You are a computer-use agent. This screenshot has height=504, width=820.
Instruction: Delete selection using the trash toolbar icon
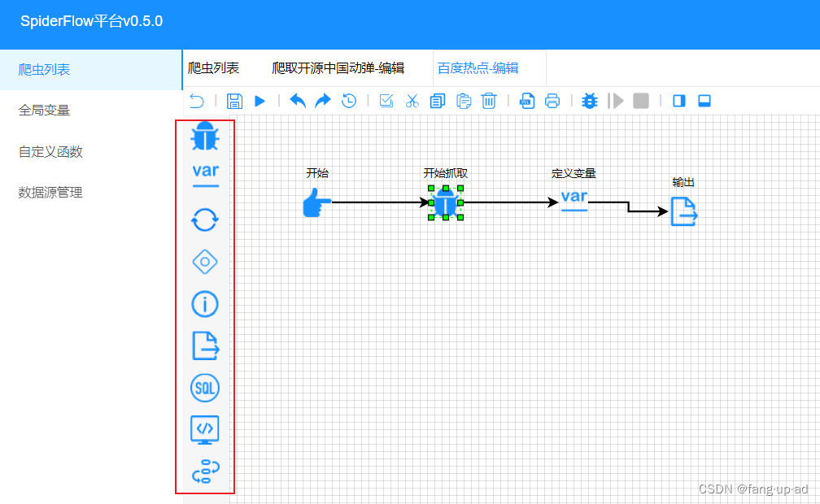click(x=489, y=100)
